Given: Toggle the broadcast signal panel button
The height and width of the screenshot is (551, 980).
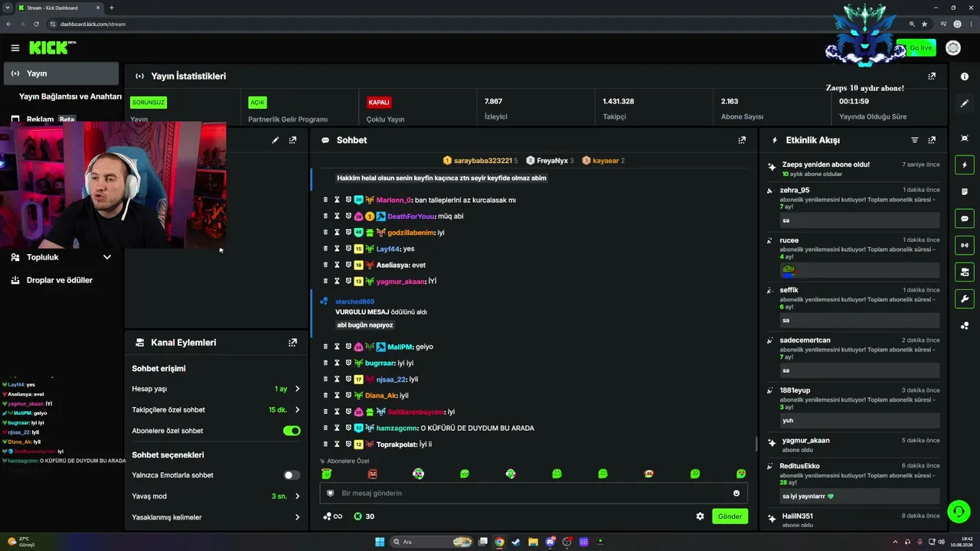Looking at the screenshot, I should (965, 246).
